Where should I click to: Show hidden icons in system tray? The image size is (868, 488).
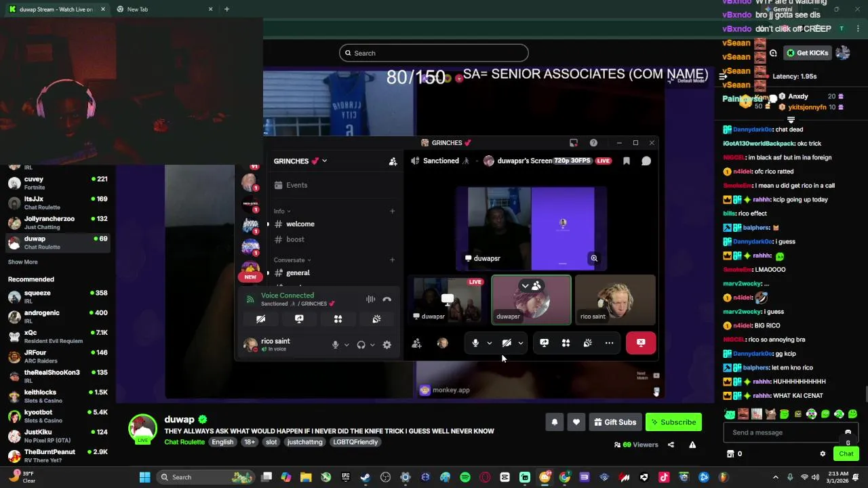click(776, 477)
